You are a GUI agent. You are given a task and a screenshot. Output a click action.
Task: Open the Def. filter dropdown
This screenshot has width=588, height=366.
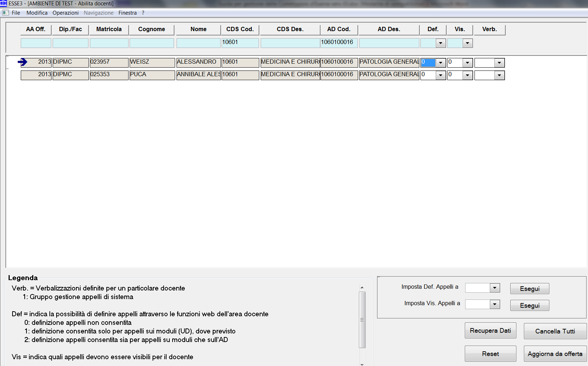pos(440,43)
